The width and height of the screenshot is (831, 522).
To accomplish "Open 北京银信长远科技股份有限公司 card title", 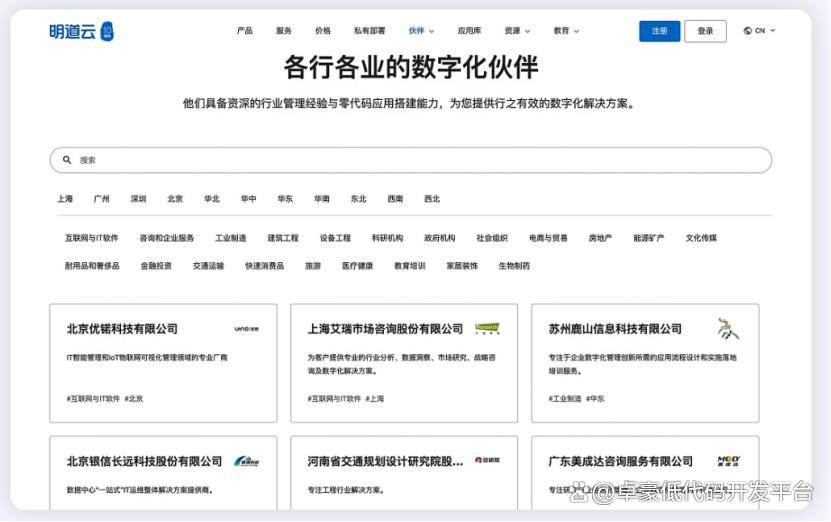I will pyautogui.click(x=145, y=461).
